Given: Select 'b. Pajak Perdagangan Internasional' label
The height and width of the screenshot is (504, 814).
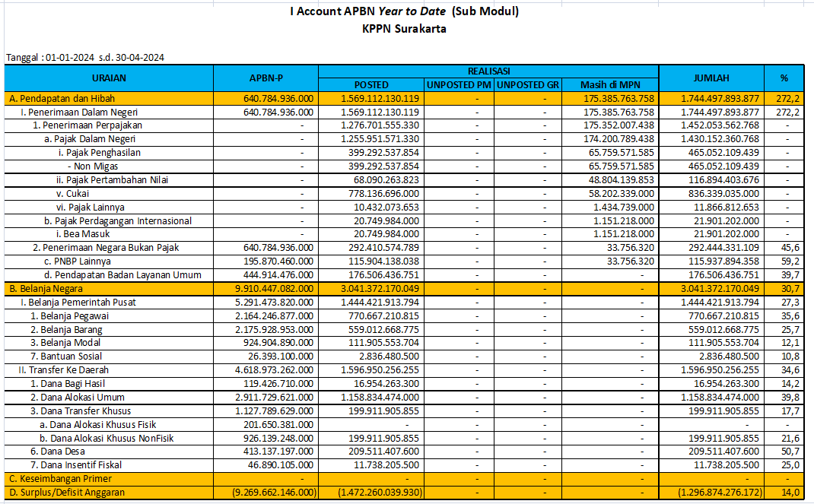Looking at the screenshot, I should coord(118,221).
